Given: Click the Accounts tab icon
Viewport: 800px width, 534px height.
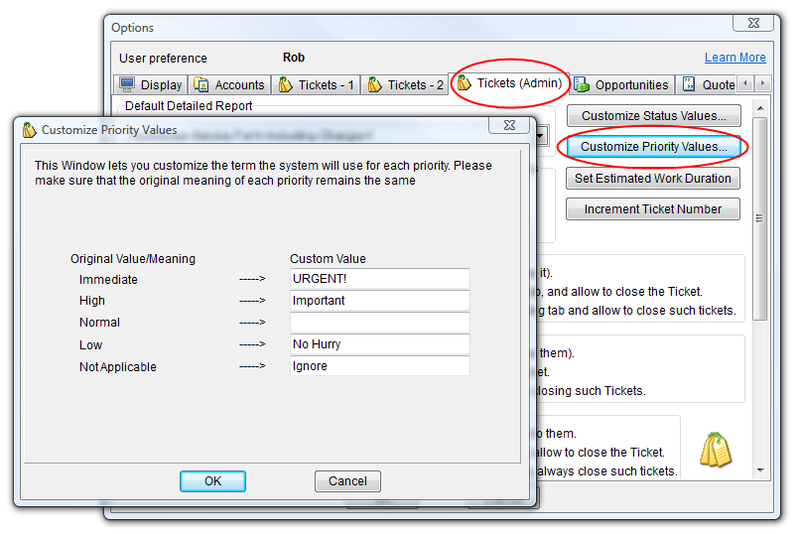Looking at the screenshot, I should point(201,85).
